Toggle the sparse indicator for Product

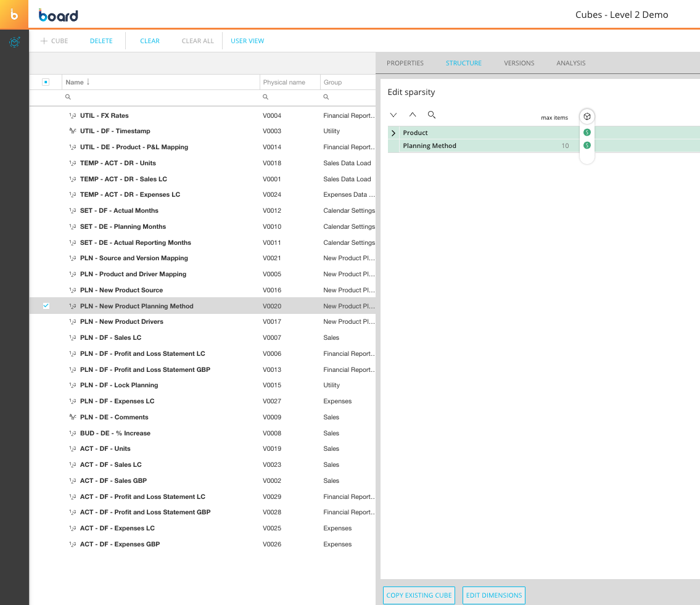pos(587,133)
